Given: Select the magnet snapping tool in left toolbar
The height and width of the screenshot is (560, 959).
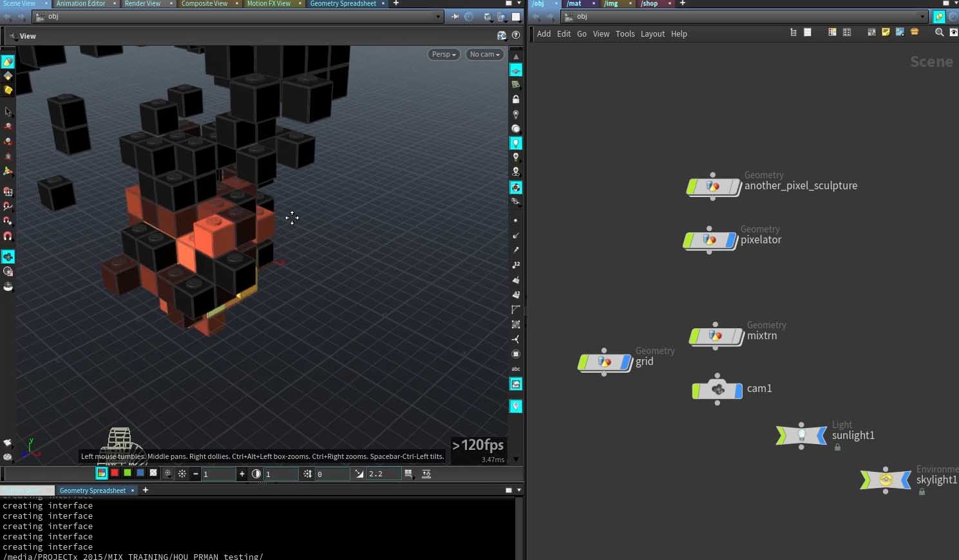Looking at the screenshot, I should (x=8, y=236).
